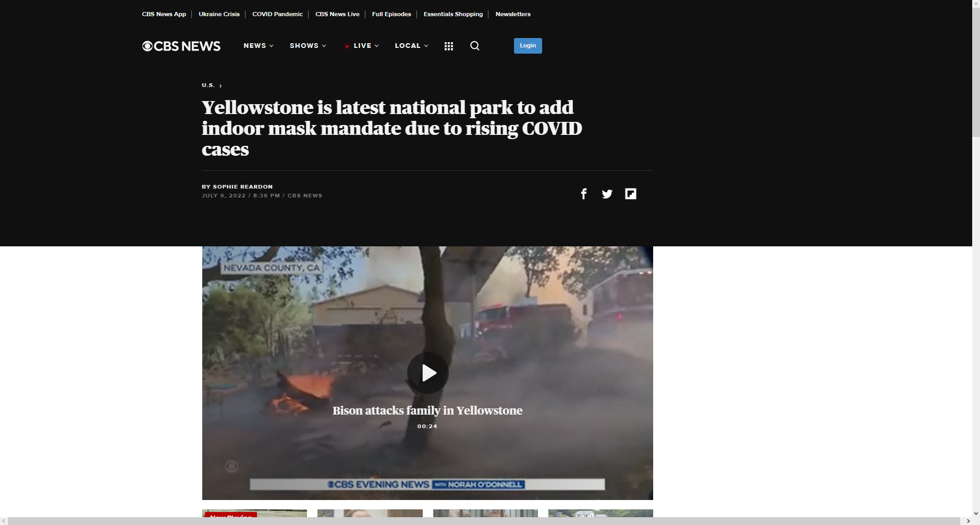980x525 pixels.
Task: Open the Ukraine Crisis link
Action: 219,14
